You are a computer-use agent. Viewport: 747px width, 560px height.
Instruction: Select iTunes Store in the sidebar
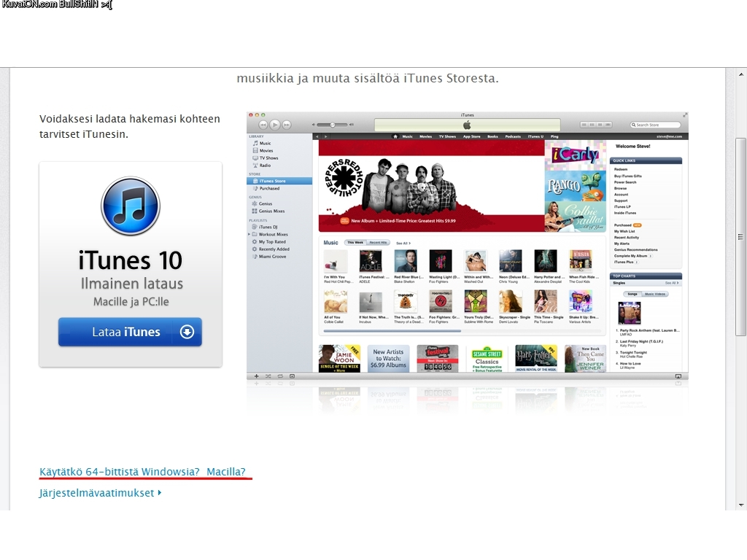[273, 181]
